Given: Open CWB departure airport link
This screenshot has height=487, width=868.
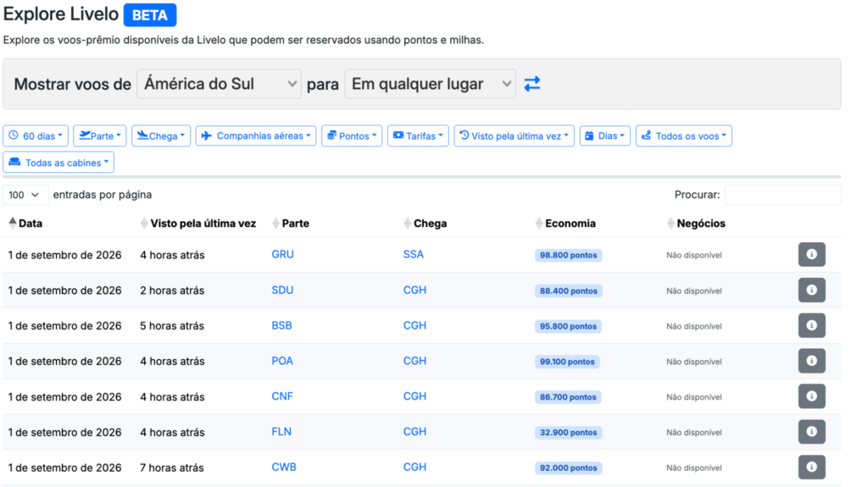Looking at the screenshot, I should [283, 467].
